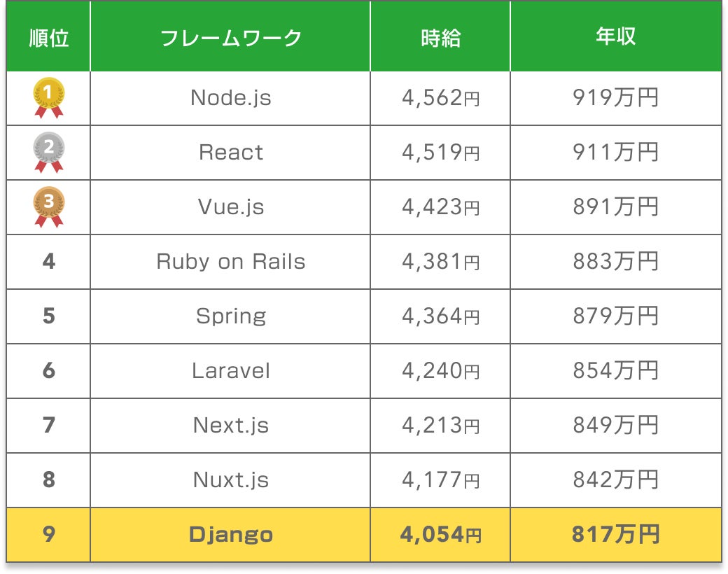Viewport: 728px width, 574px height.
Task: Click the 時給 column header
Action: pyautogui.click(x=441, y=37)
